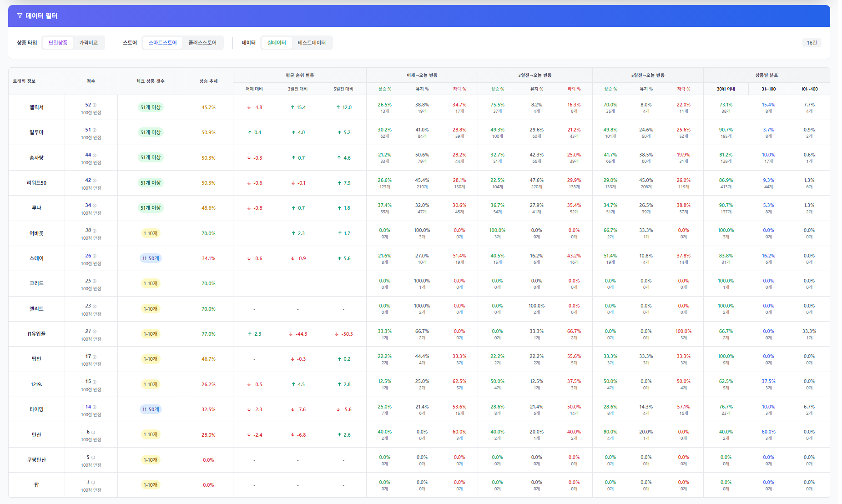Click the info icon in the f1유입플 score cell
The width and height of the screenshot is (842, 504).
tap(95, 332)
